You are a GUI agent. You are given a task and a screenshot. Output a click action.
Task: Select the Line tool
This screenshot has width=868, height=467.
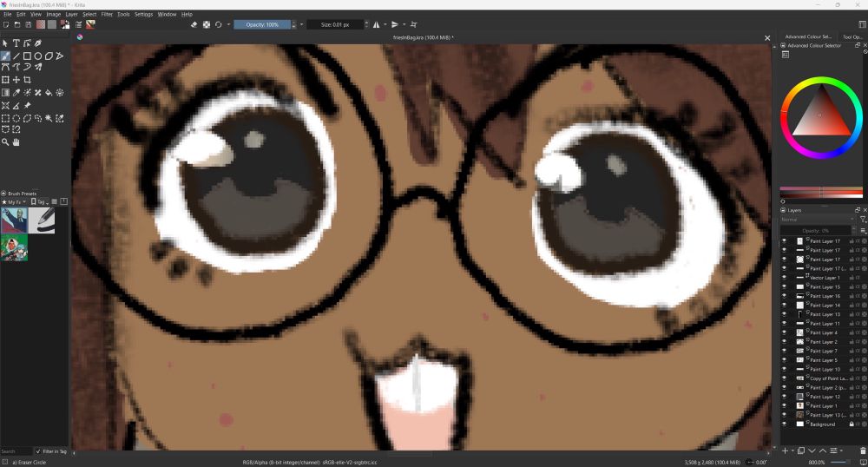pos(16,56)
